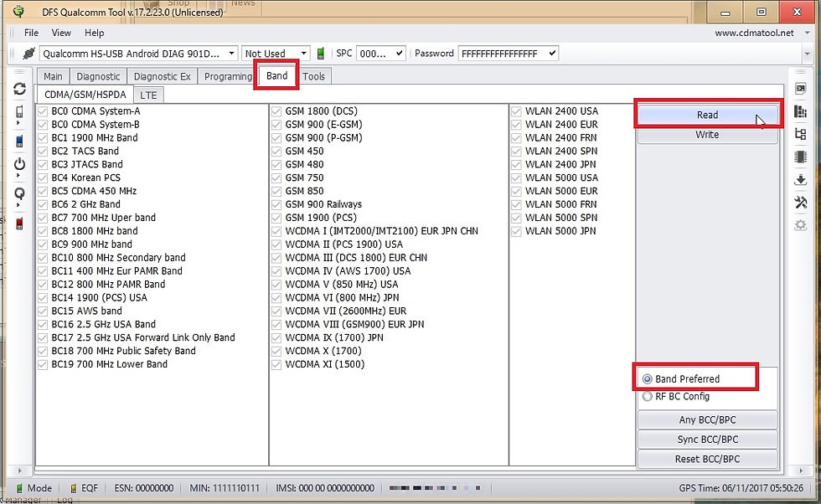Image resolution: width=821 pixels, height=504 pixels.
Task: Click the Write button
Action: point(707,135)
